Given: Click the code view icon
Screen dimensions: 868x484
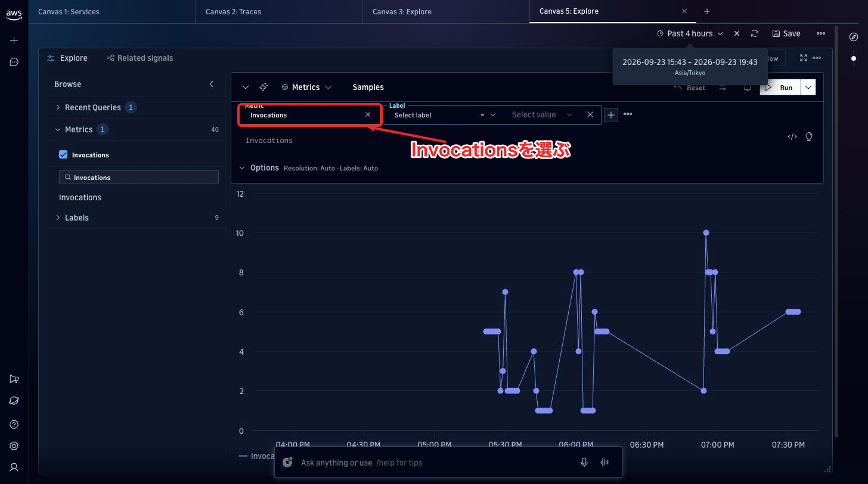Looking at the screenshot, I should point(792,136).
